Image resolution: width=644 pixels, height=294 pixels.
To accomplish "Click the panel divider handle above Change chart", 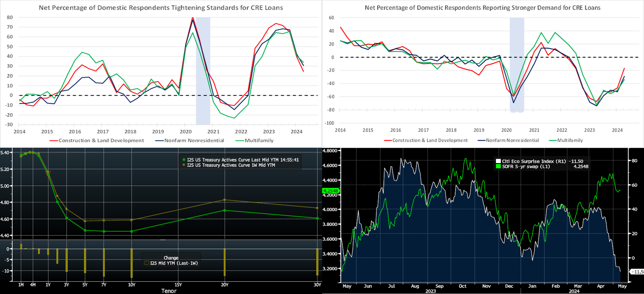I will point(163,240).
